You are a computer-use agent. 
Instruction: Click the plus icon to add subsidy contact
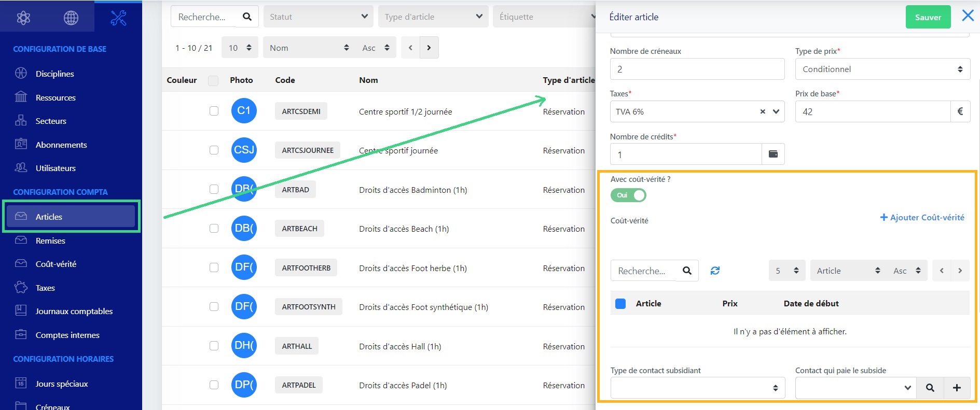point(957,388)
